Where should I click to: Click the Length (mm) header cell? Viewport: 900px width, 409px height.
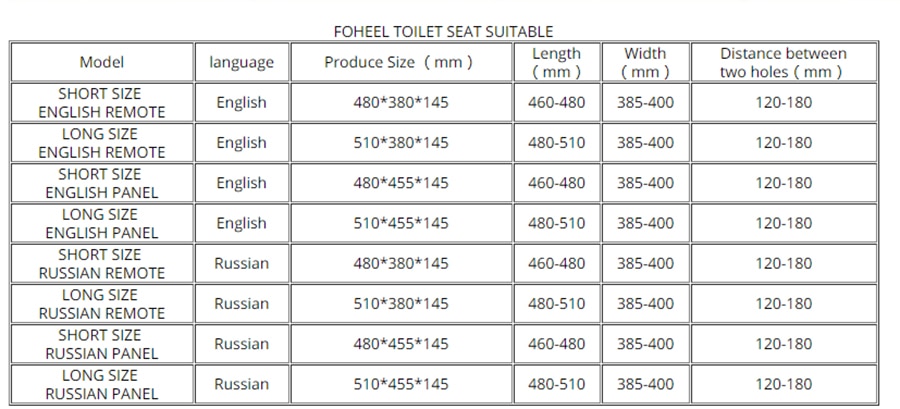pos(557,62)
